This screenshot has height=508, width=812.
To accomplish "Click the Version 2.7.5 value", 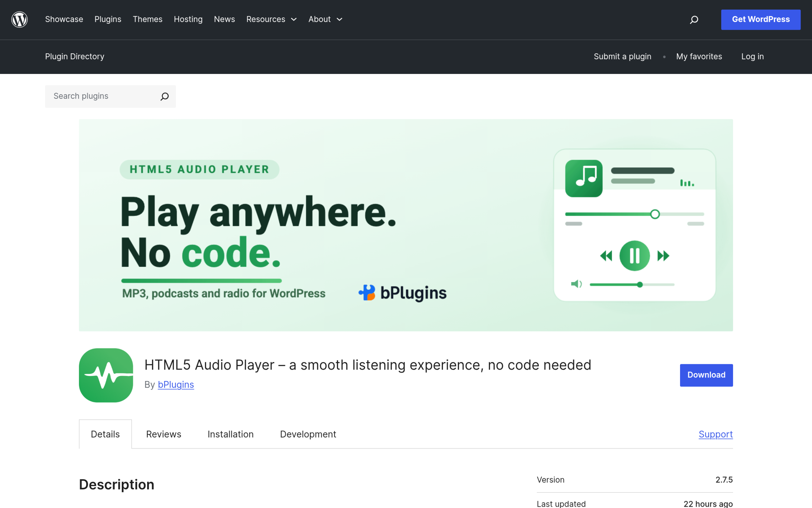I will pyautogui.click(x=724, y=480).
